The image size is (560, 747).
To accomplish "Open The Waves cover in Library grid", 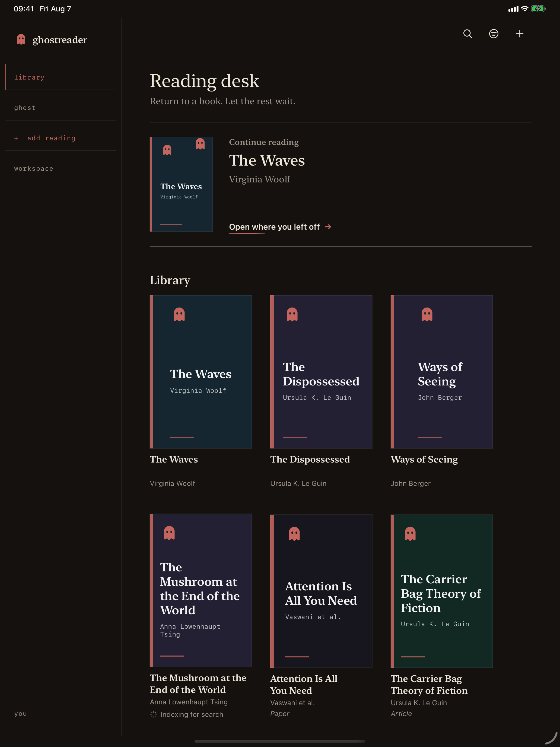I will [x=201, y=372].
